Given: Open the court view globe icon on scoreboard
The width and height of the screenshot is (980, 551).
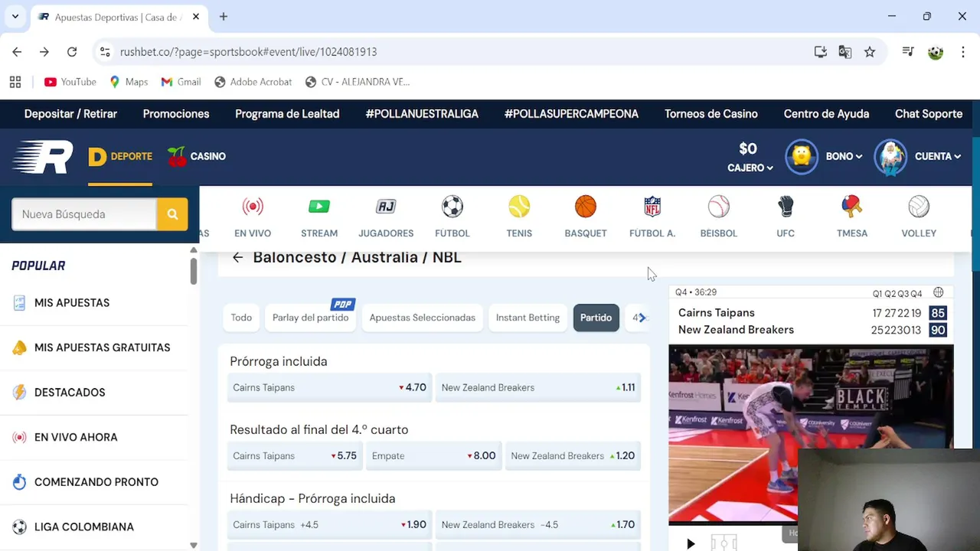Looking at the screenshot, I should pyautogui.click(x=938, y=292).
